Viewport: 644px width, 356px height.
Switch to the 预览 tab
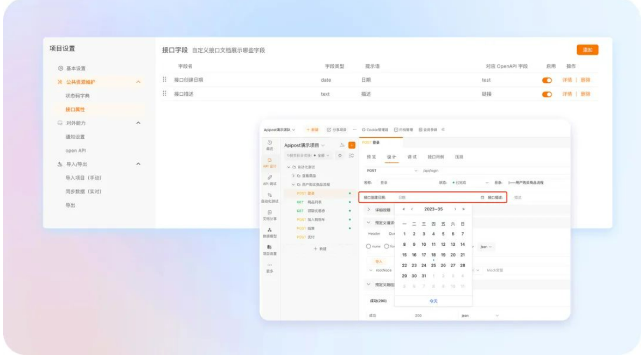click(x=372, y=157)
